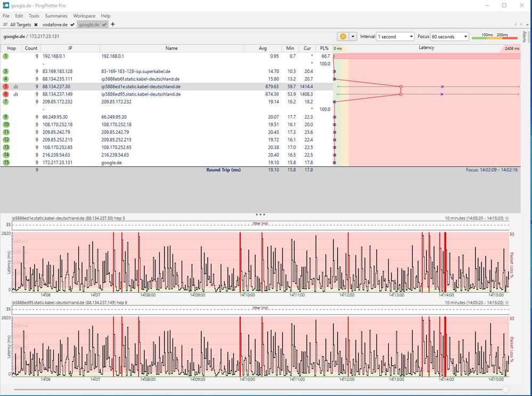Image resolution: width=532 pixels, height=396 pixels.
Task: Click the hop 5 graph 10 minutes timeframe arrow
Action: 507,219
